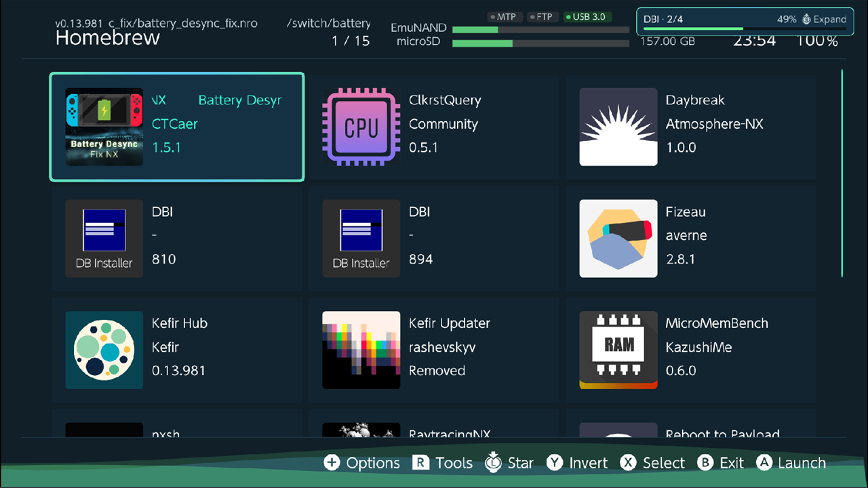
Task: Click the DB Installer icon for version 810
Action: click(x=104, y=239)
